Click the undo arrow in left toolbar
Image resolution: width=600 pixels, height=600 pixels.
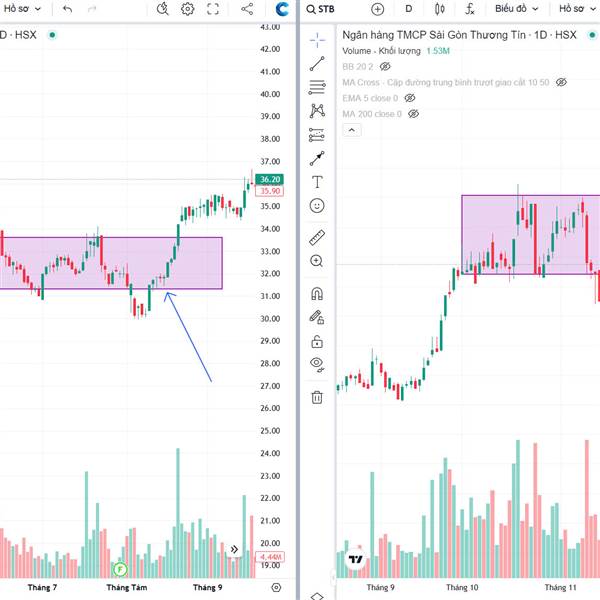click(x=67, y=9)
